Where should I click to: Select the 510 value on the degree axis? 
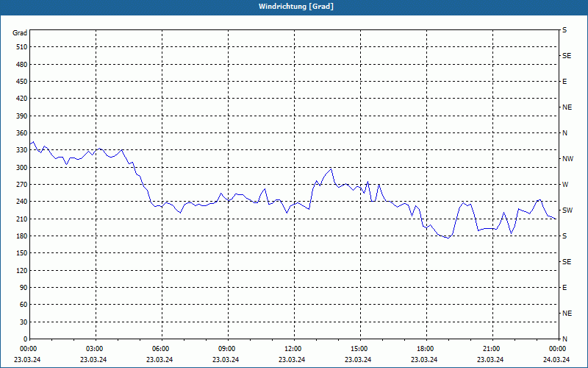tap(22, 47)
